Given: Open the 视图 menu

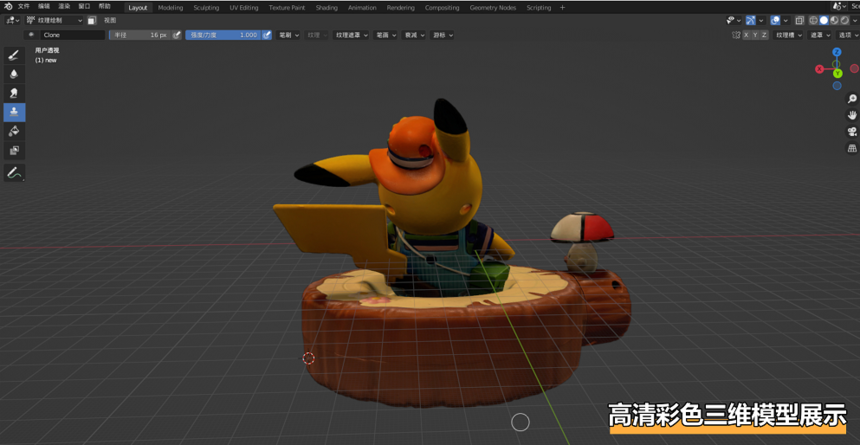Looking at the screenshot, I should [x=110, y=20].
